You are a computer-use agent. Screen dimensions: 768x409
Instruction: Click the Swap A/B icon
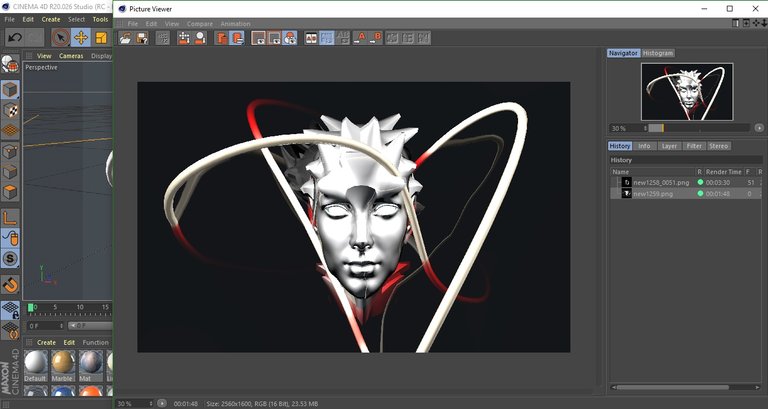(x=343, y=38)
